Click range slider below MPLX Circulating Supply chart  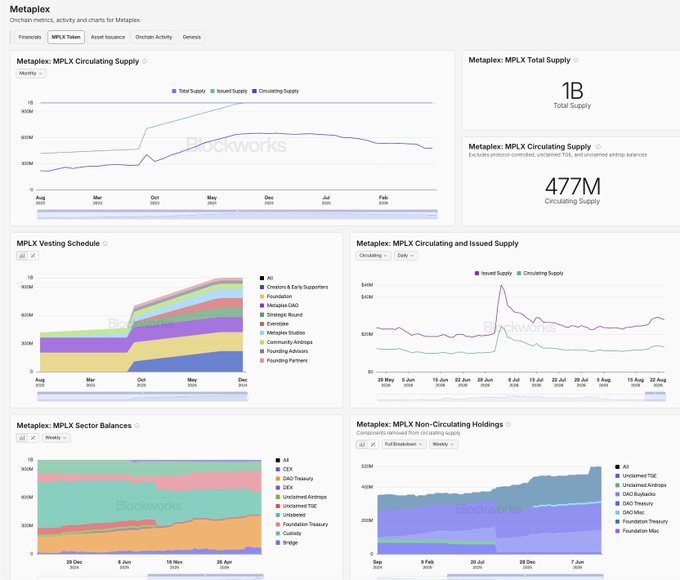click(x=237, y=214)
